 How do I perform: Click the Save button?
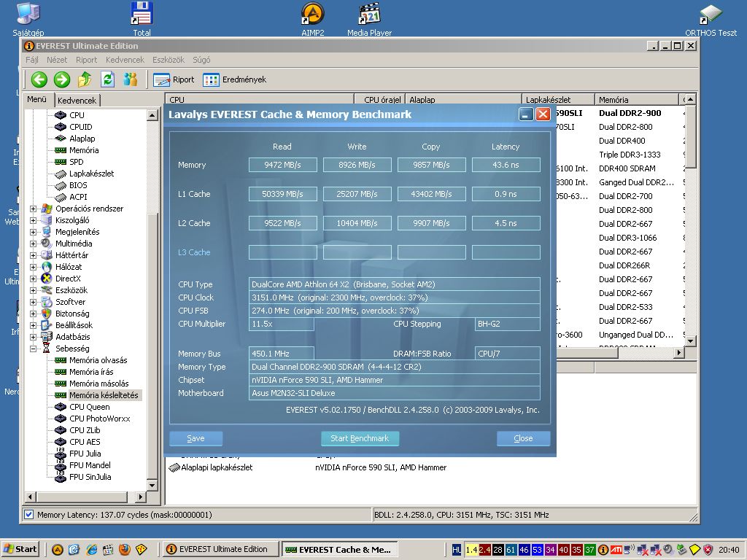coord(196,438)
